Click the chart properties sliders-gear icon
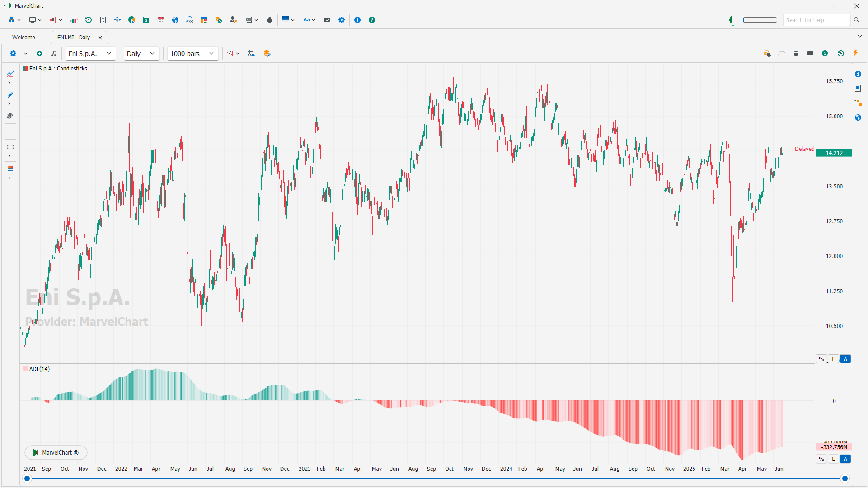 point(251,53)
